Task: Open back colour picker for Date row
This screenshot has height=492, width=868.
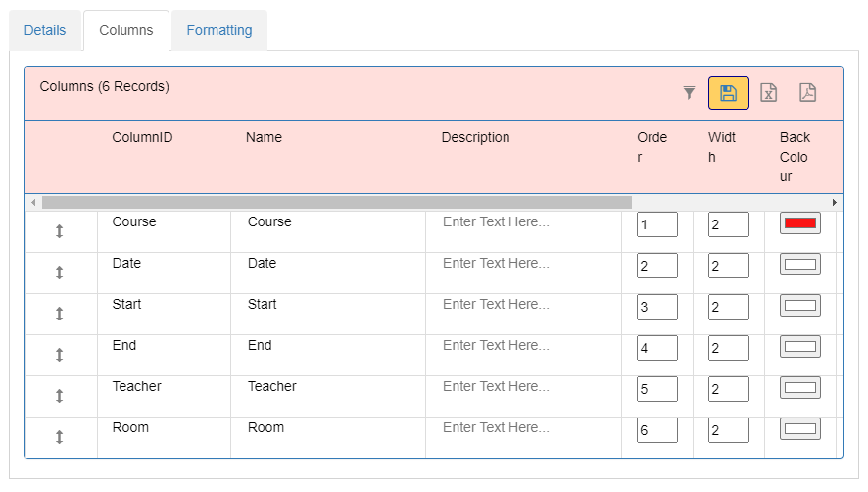Action: pos(799,265)
